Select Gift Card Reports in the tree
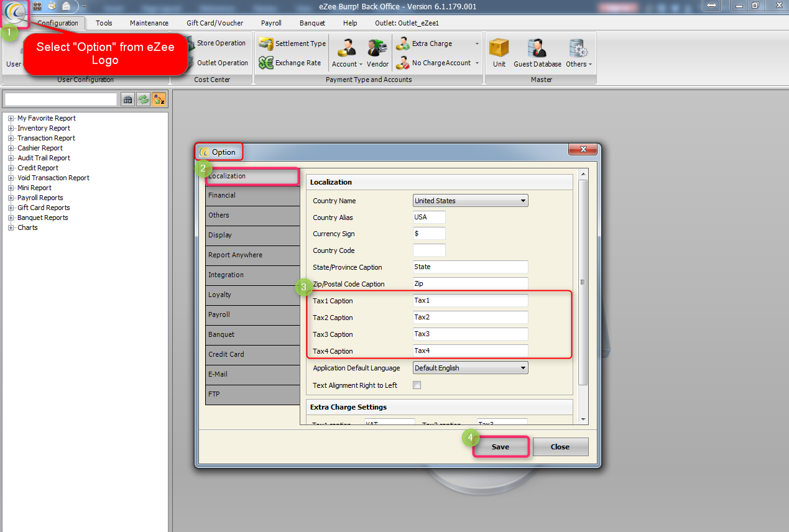This screenshot has width=789, height=532. pyautogui.click(x=44, y=208)
